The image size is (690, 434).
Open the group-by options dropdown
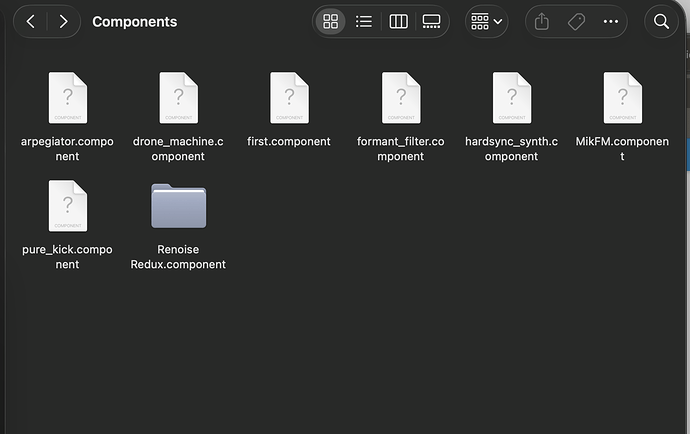[x=487, y=21]
